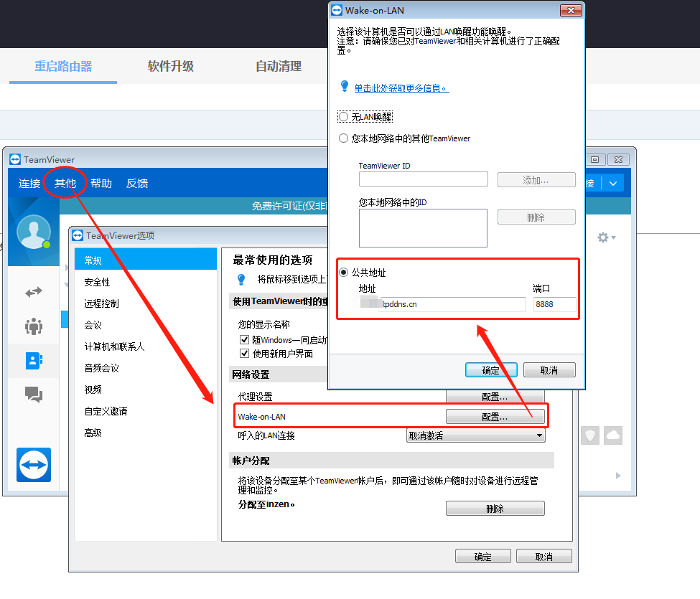Click the TeamViewer logo at sidebar bottom
The width and height of the screenshot is (700, 599).
click(x=34, y=465)
